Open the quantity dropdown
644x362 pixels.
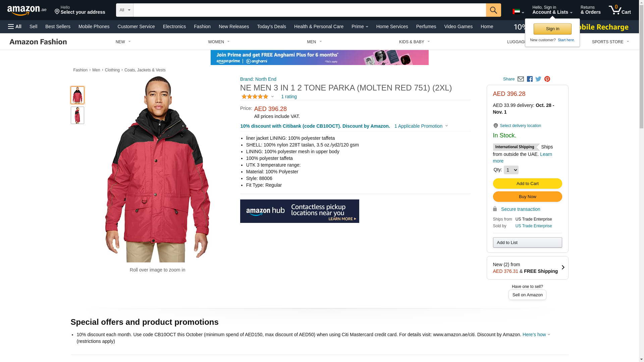coord(511,170)
